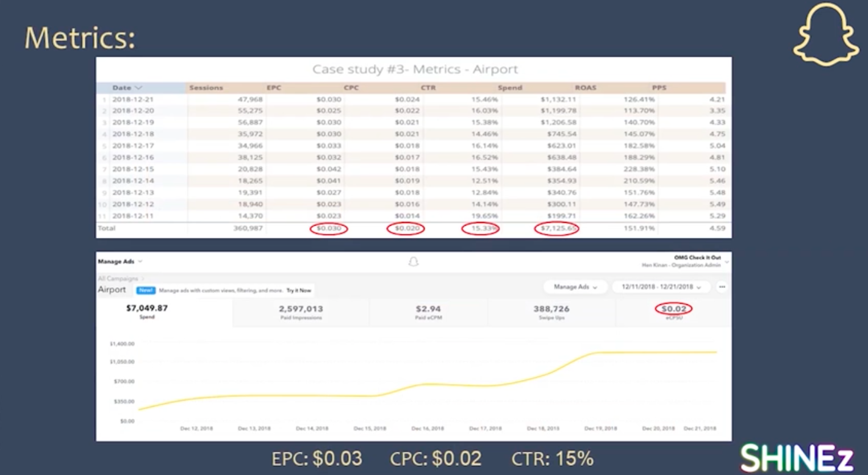This screenshot has height=475, width=868.
Task: Click the Metrics: slide heading
Action: 80,38
